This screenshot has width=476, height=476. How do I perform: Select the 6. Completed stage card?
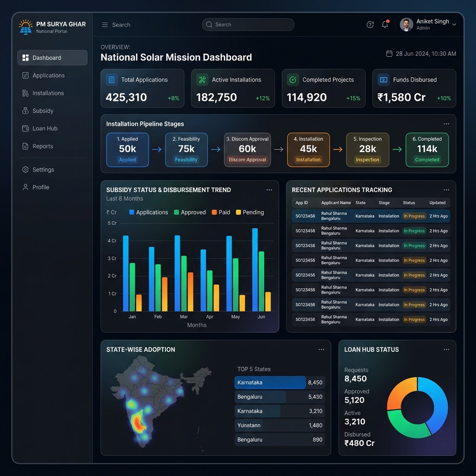coord(427,150)
